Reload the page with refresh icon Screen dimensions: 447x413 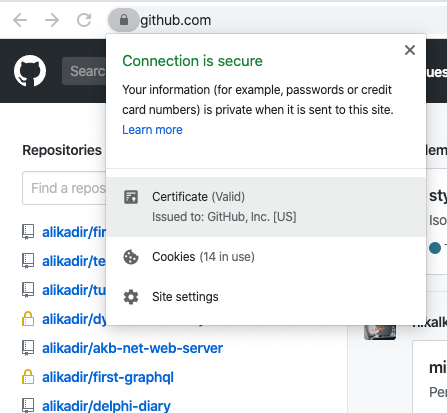84,20
